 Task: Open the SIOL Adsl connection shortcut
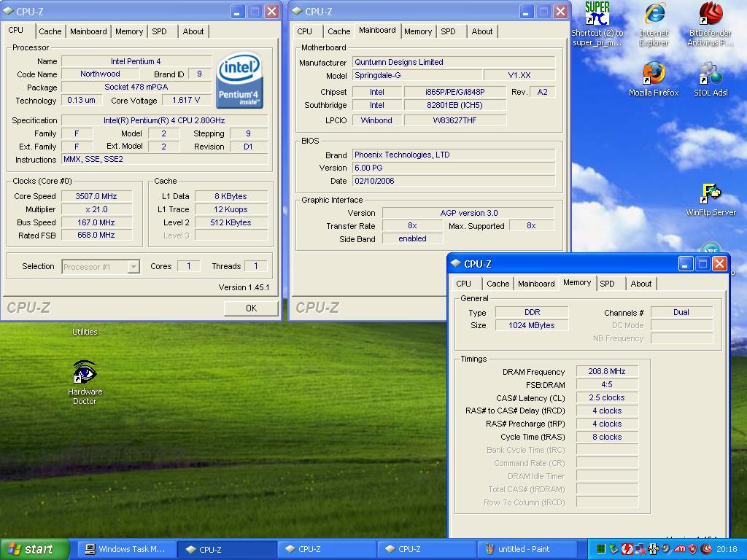pos(711,79)
